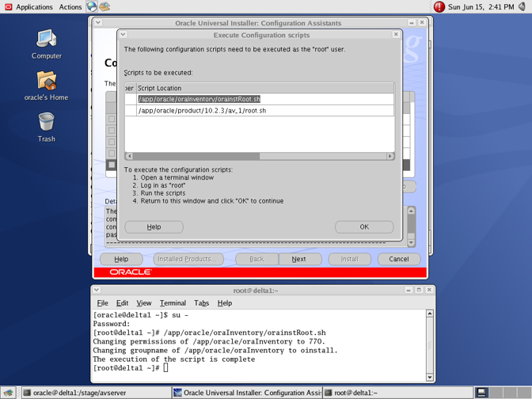This screenshot has height=399, width=532.
Task: Click the terminal scroll up arrow
Action: click(430, 313)
